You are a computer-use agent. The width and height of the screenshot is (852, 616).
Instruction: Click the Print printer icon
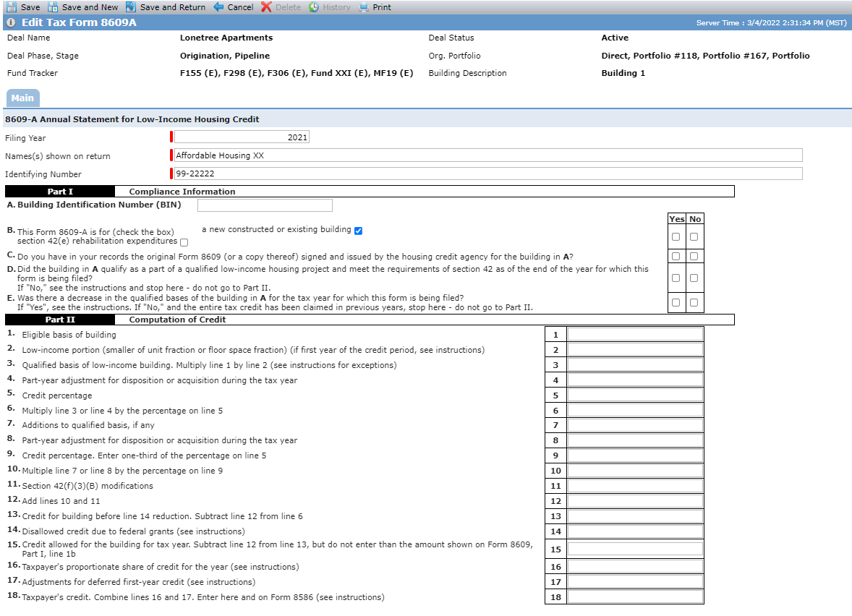364,7
